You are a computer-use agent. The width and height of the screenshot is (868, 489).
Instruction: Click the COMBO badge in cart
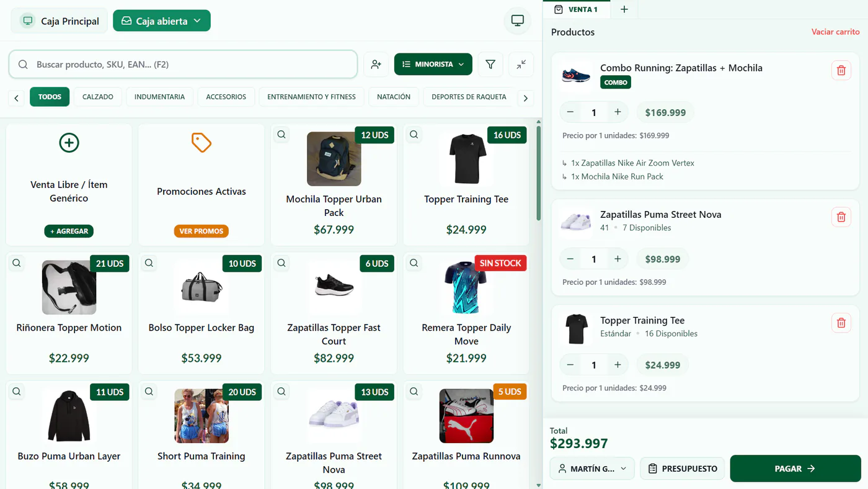coord(616,82)
